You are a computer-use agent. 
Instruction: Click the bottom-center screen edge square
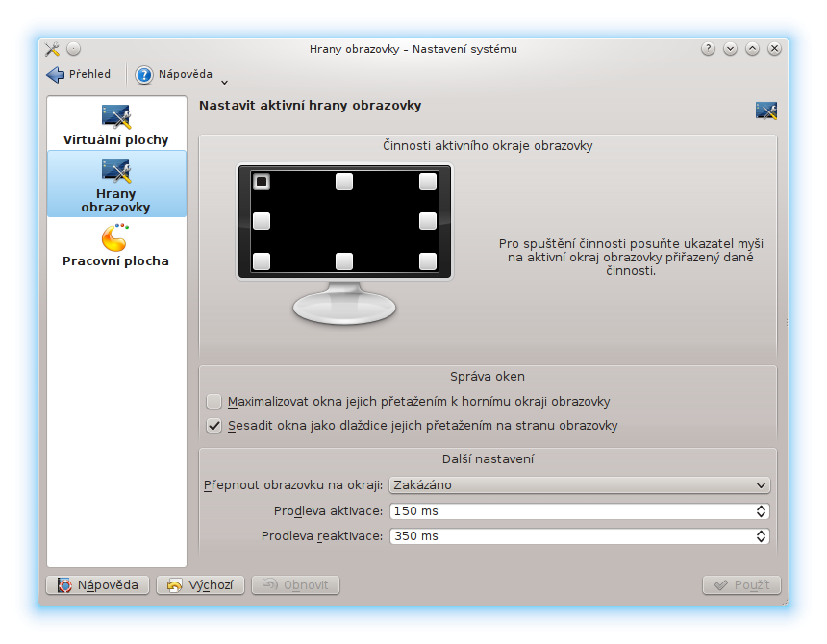344,260
